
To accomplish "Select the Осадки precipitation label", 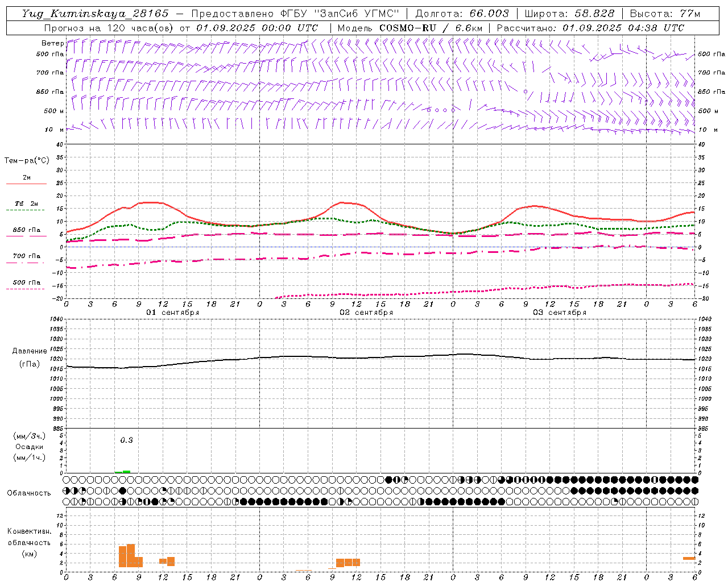I will tap(29, 447).
